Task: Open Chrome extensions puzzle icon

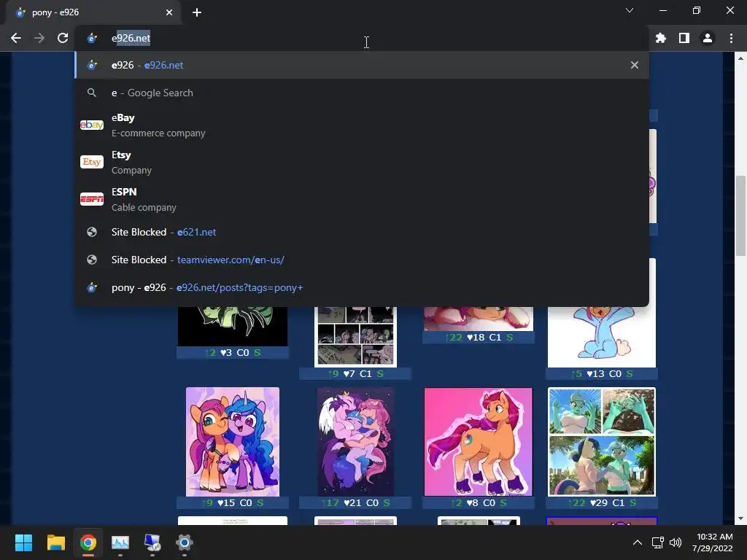Action: coord(661,38)
